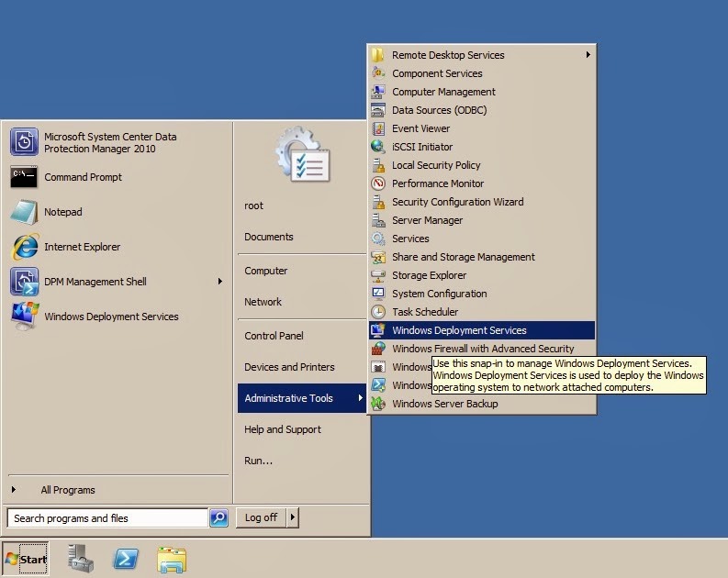Click the Task Scheduler clock icon

tap(378, 312)
